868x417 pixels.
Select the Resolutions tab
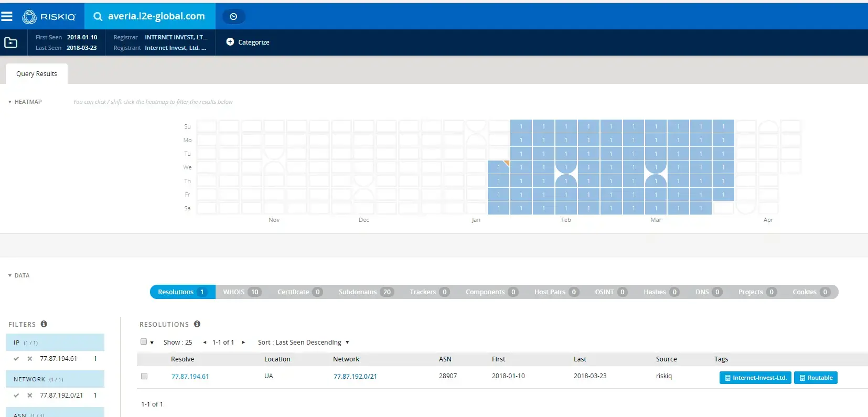point(183,292)
